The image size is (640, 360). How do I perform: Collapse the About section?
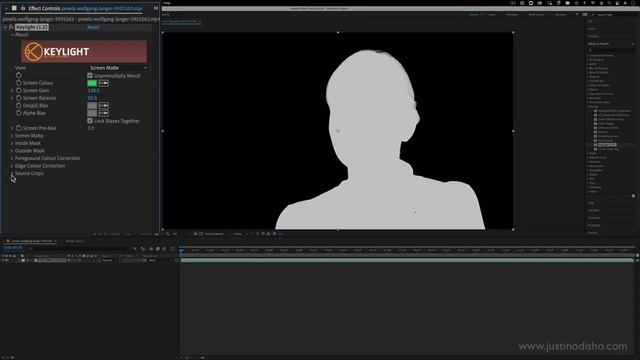coord(12,35)
